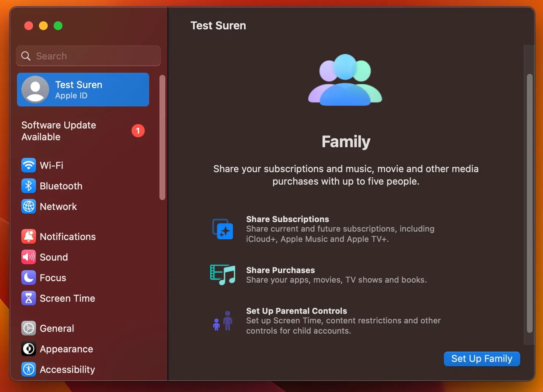Click the Notifications bell icon
This screenshot has width=543, height=392.
tap(29, 236)
